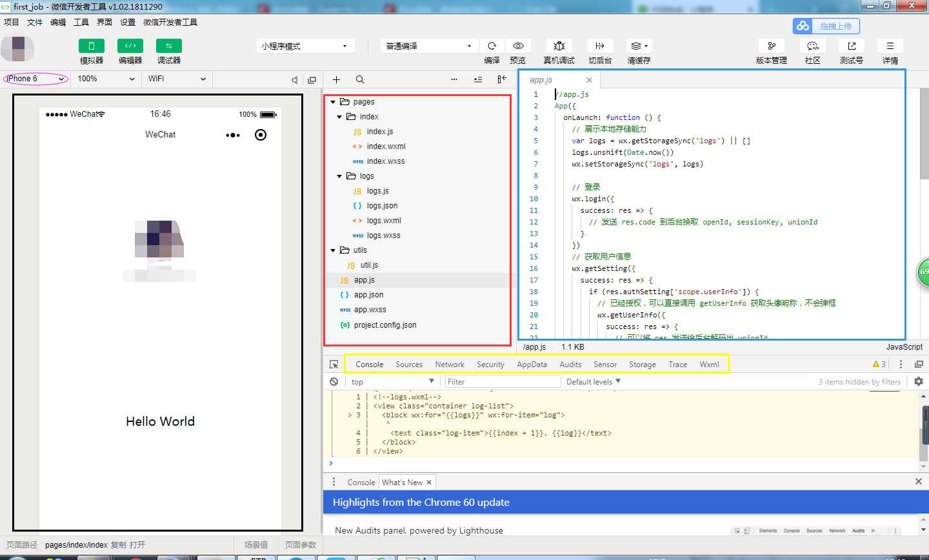Click the switch to background icon
The height and width of the screenshot is (560, 929).
600,46
